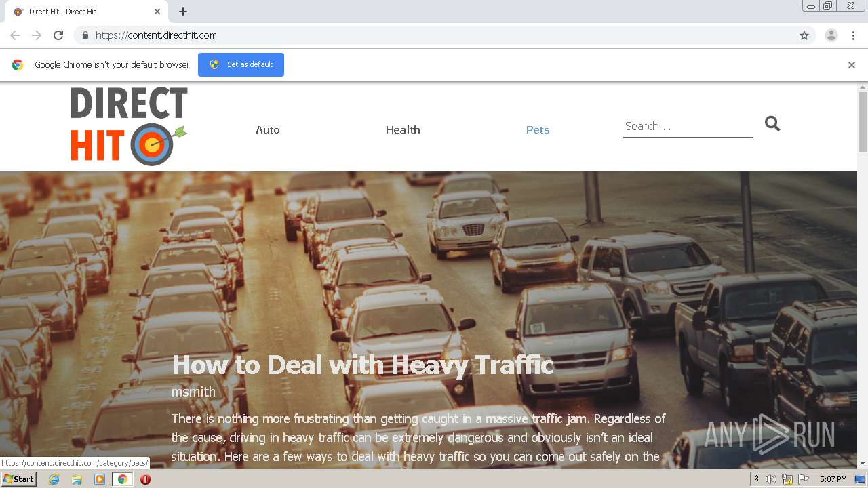
Task: Open the Pets category
Action: point(538,129)
